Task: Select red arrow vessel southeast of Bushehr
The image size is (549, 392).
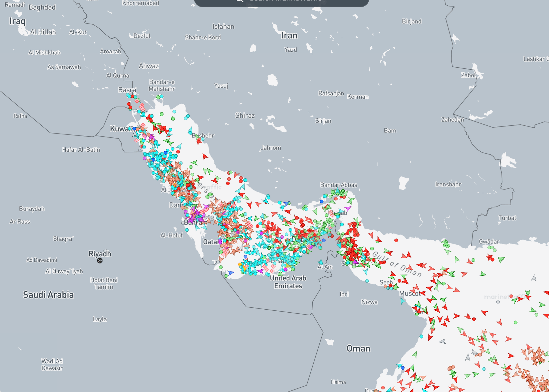Action: (205, 156)
